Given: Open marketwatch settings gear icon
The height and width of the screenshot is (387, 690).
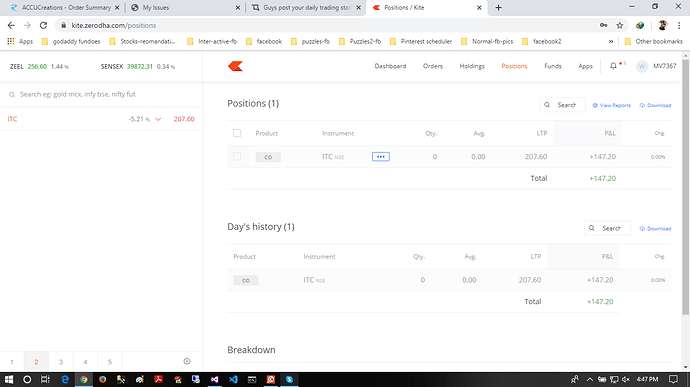Looking at the screenshot, I should coord(187,361).
